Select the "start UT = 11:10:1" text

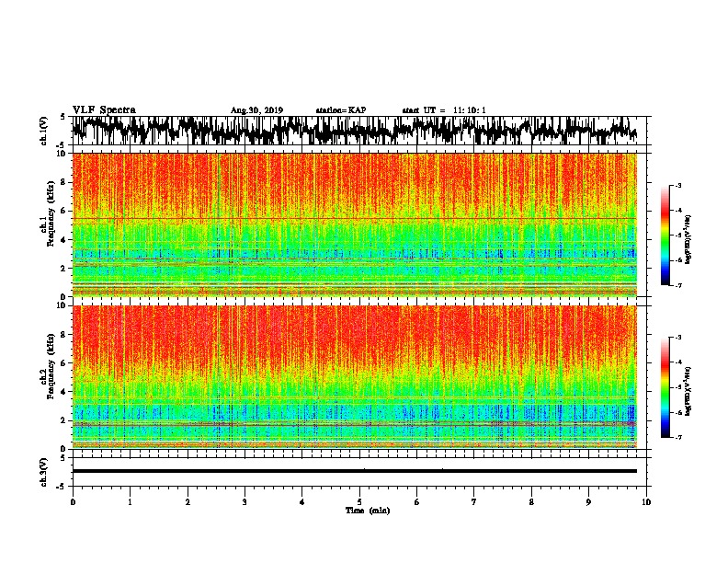(444, 110)
